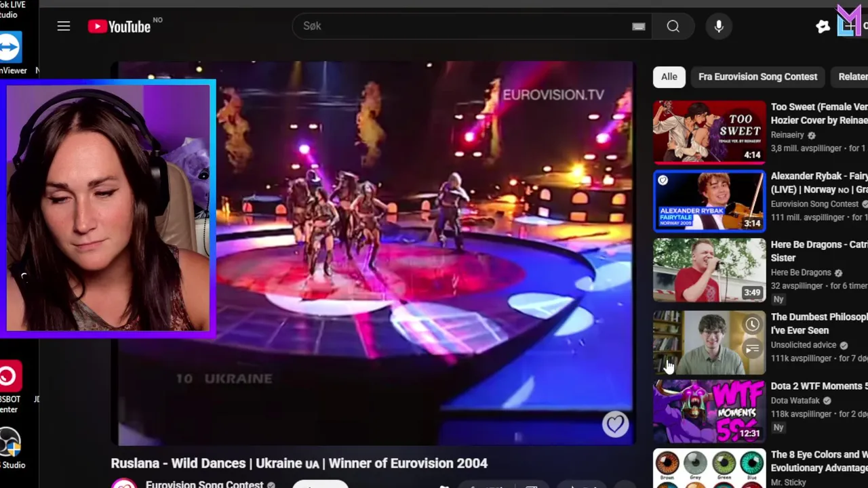Click the Ny badge under Dota Watafak
868x488 pixels.
(778, 428)
